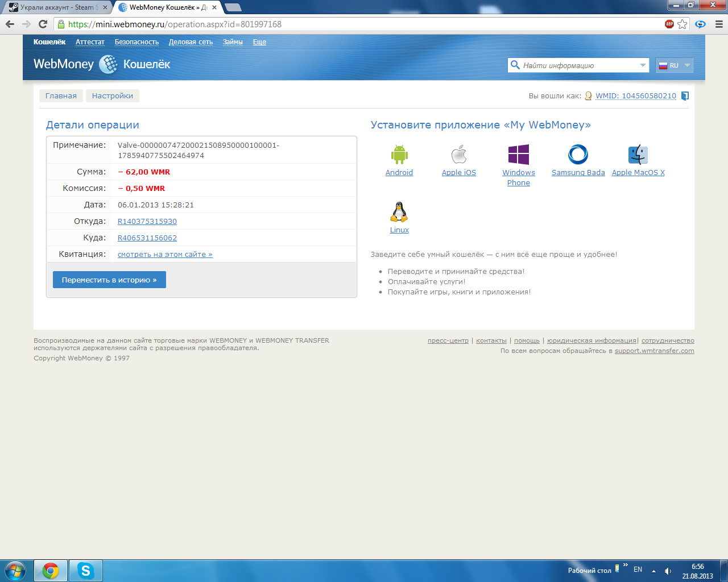Open the Chrome menu button
Screen dimensions: 728x582
click(719, 24)
